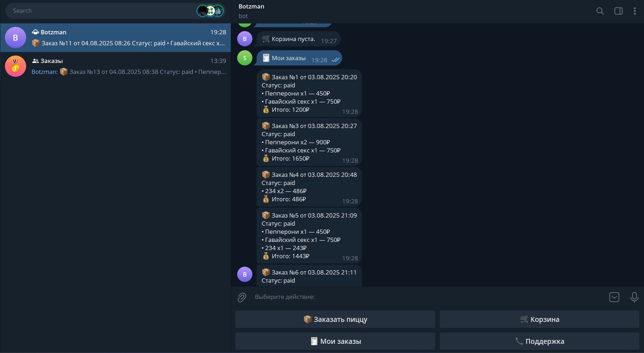
Task: Click the Search input field
Action: [101, 11]
